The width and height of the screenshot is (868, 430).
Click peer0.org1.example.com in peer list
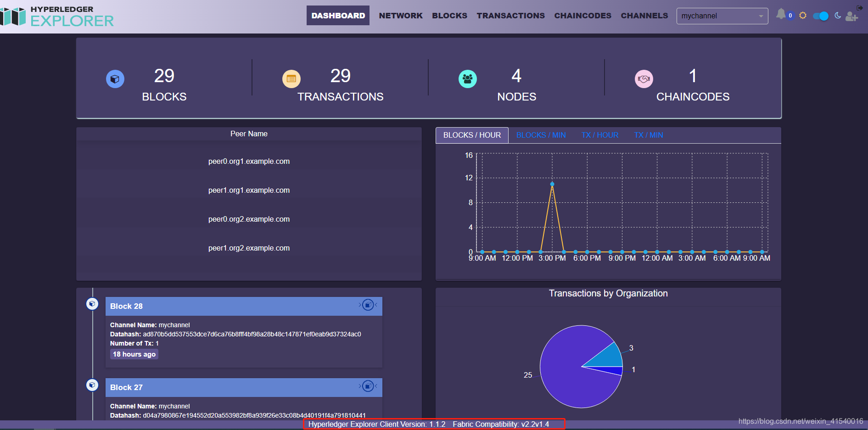[x=249, y=162]
